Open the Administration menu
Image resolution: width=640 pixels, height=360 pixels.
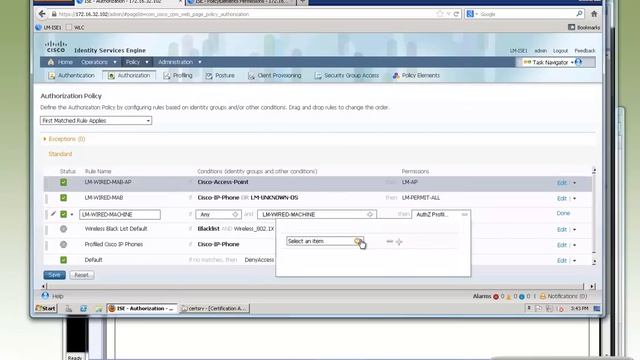180,62
